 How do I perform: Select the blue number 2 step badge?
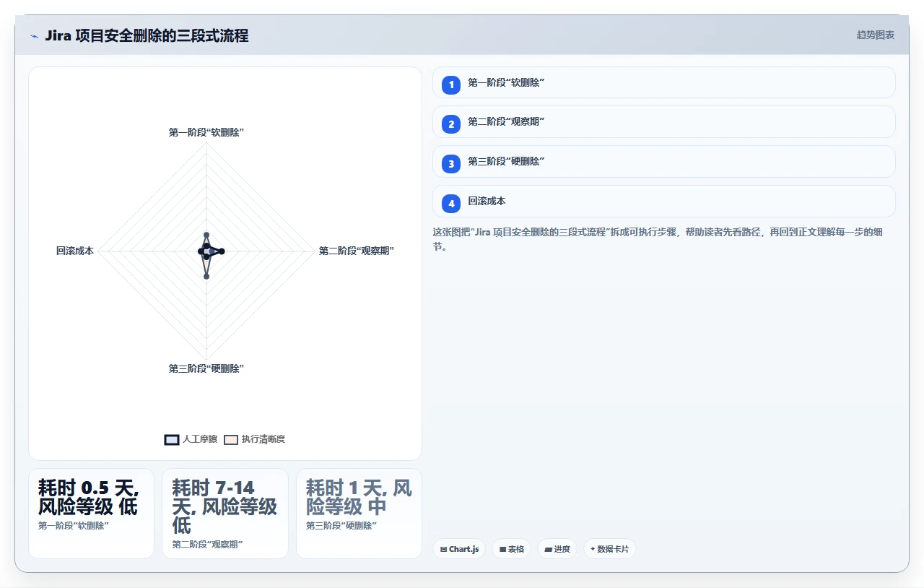point(451,124)
